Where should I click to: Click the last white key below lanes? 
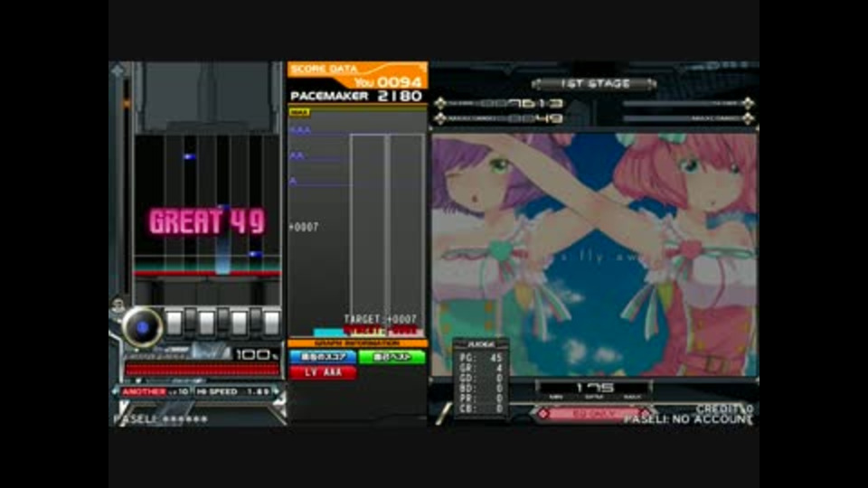pyautogui.click(x=271, y=324)
